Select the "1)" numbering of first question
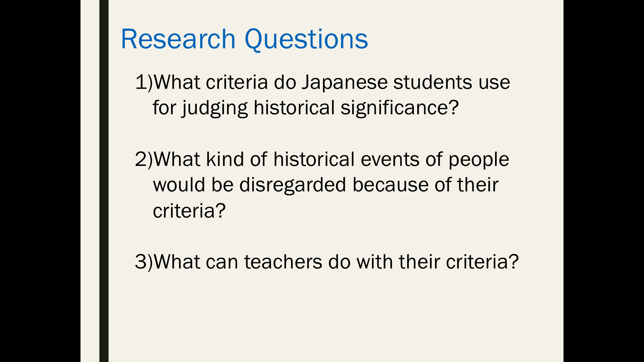This screenshot has height=362, width=644. 144,82
